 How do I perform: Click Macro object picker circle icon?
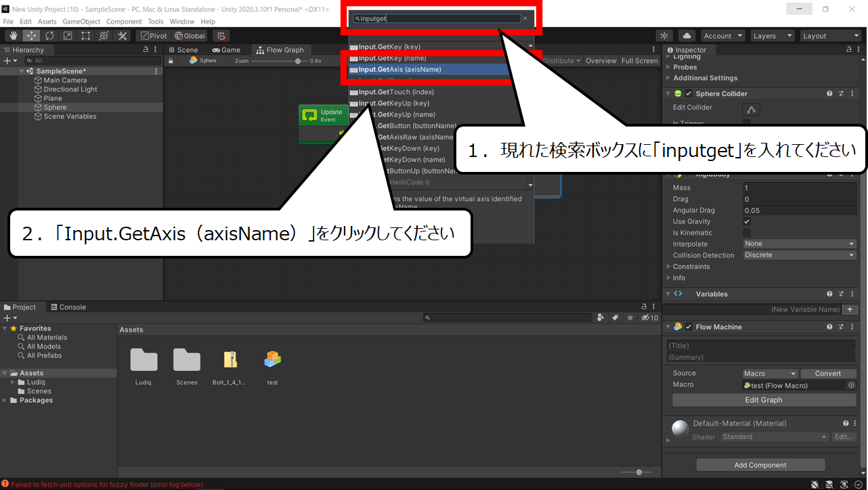[852, 385]
